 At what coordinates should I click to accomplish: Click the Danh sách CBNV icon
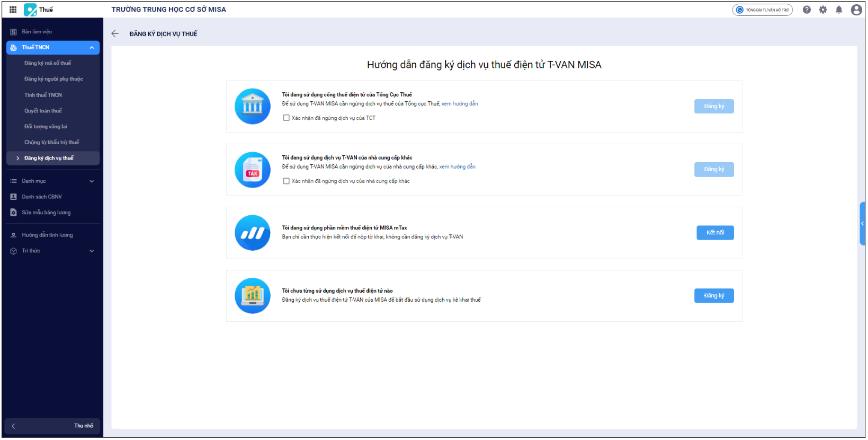coord(14,197)
